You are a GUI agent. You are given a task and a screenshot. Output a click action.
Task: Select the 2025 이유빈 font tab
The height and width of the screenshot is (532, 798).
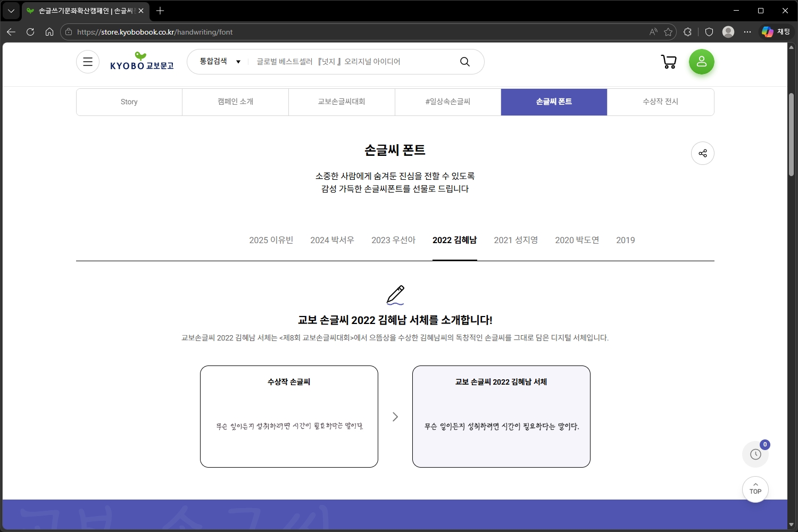(271, 240)
